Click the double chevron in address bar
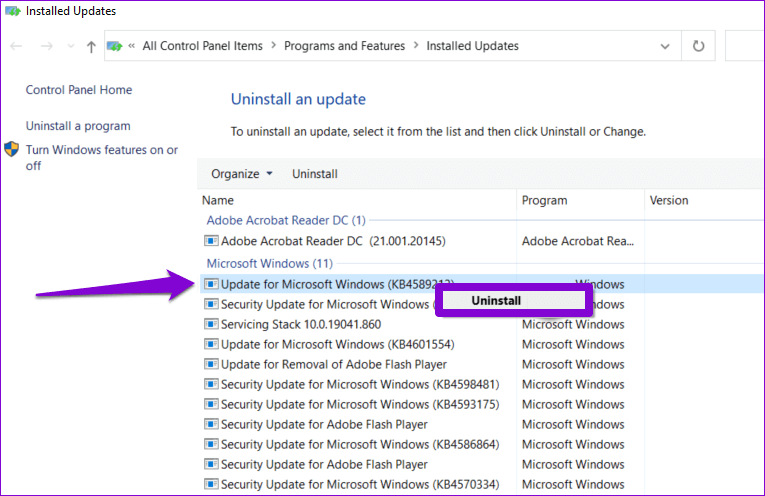The image size is (765, 496). pos(132,46)
